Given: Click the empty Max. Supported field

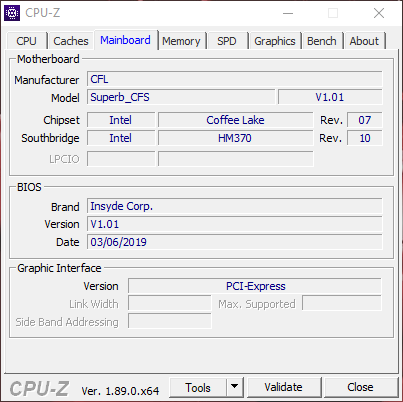Looking at the screenshot, I should pyautogui.click(x=342, y=304).
